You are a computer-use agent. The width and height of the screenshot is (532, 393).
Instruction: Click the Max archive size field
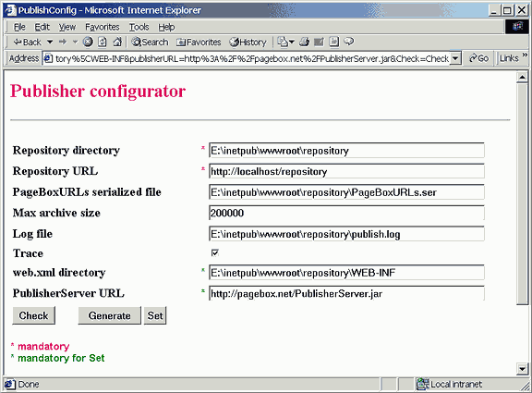pos(346,213)
